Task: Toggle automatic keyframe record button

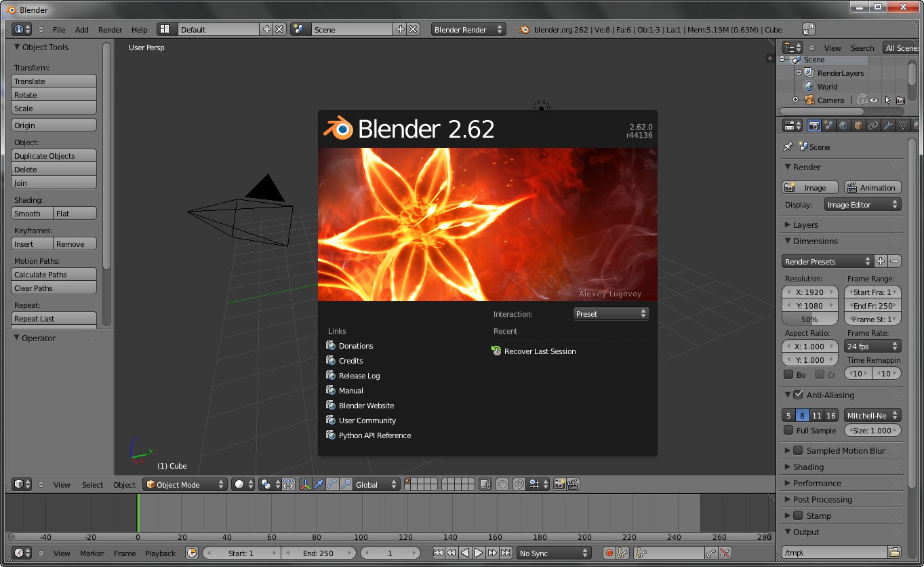Action: tap(609, 553)
